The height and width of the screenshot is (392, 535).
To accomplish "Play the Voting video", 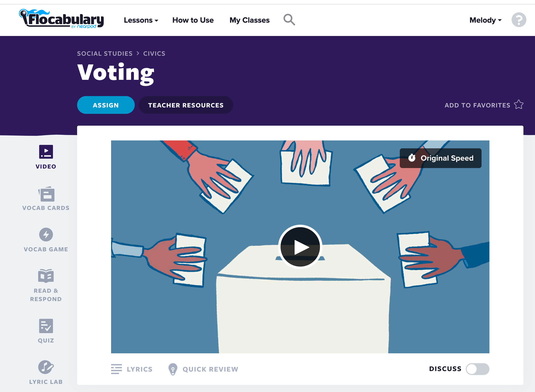I will point(300,247).
